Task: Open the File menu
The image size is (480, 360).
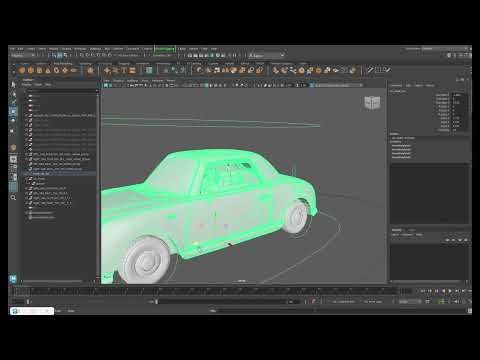Action: pos(12,49)
